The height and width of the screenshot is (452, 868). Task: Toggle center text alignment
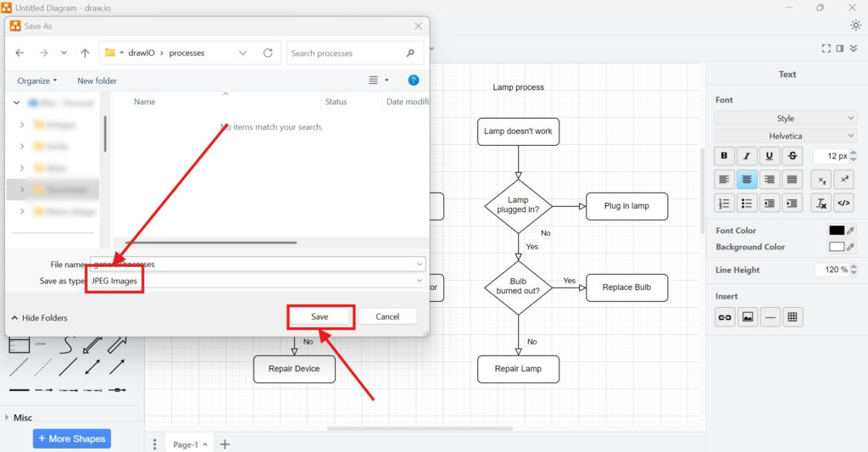pos(747,179)
